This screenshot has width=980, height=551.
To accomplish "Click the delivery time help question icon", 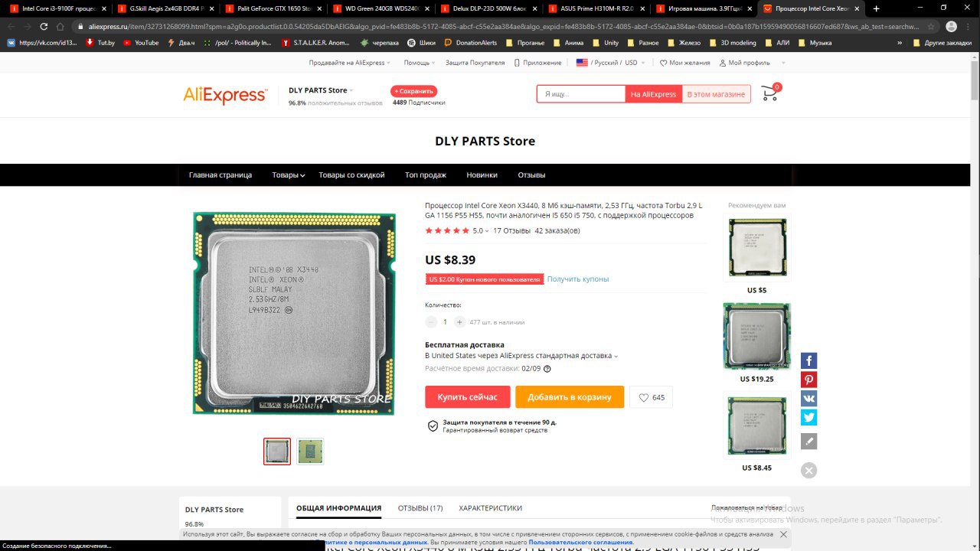I will (547, 369).
